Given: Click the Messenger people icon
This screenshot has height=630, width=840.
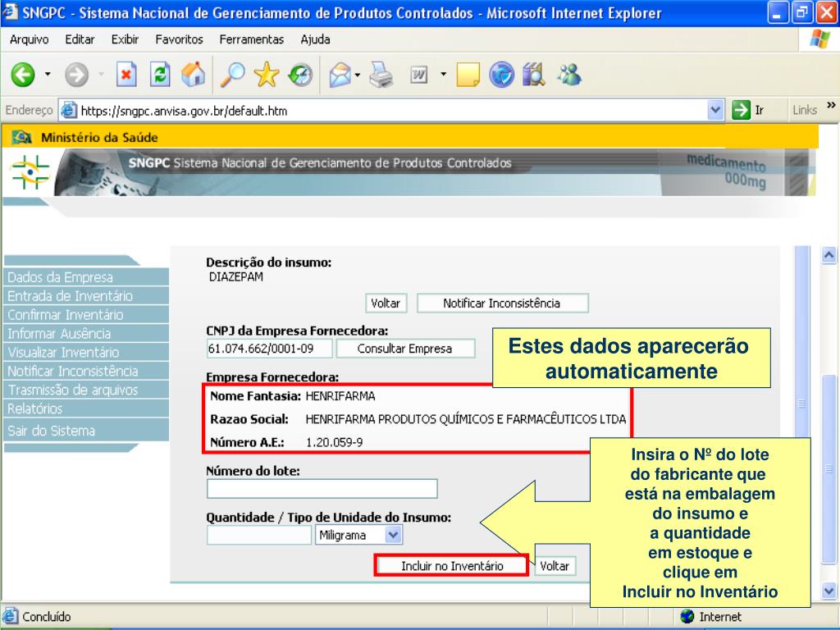Looking at the screenshot, I should click(x=569, y=75).
